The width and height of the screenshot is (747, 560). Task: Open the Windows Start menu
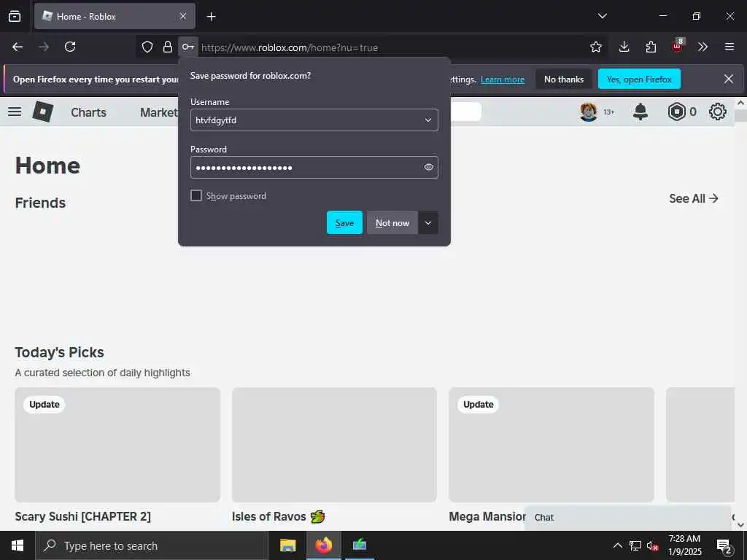pos(18,545)
